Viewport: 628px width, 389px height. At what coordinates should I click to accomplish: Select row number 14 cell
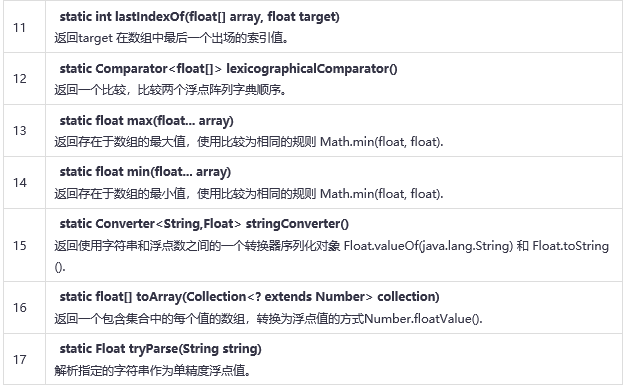(x=24, y=183)
